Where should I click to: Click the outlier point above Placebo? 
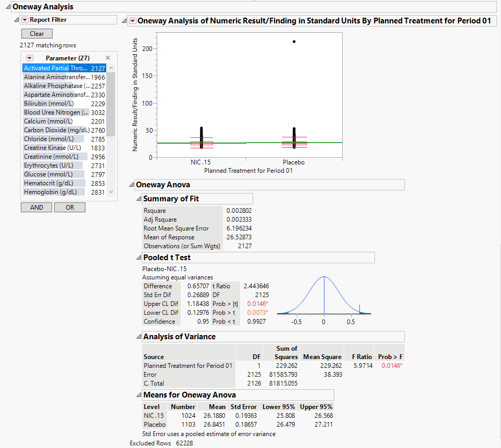pyautogui.click(x=294, y=42)
